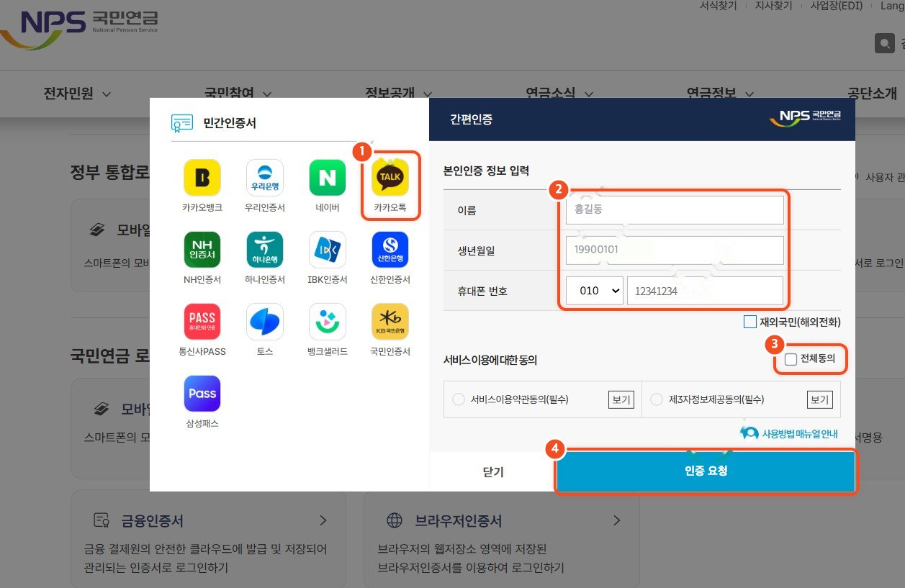This screenshot has width=905, height=588.
Task: Click the 본인인증 정보 입력 heading
Action: click(x=487, y=171)
